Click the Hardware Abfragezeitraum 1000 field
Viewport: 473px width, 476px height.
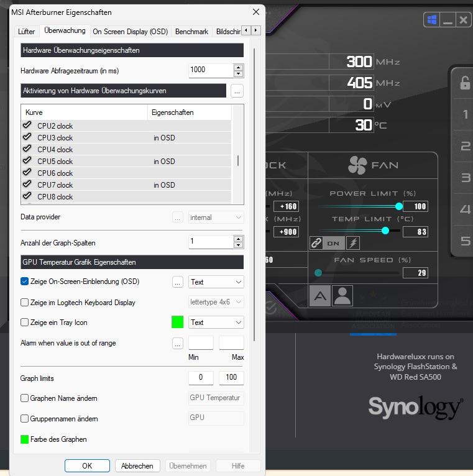(x=211, y=70)
